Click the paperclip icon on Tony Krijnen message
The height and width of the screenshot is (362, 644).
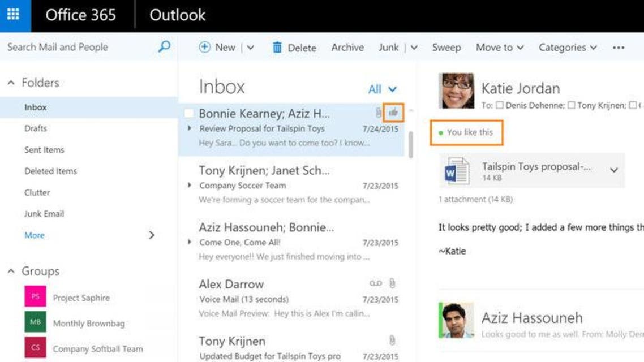(x=392, y=341)
